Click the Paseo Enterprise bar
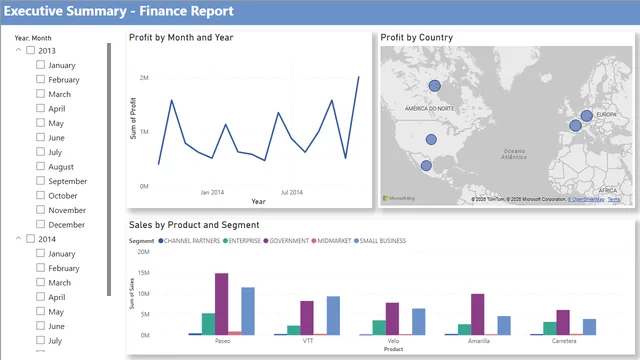This screenshot has width=640, height=360. click(209, 324)
